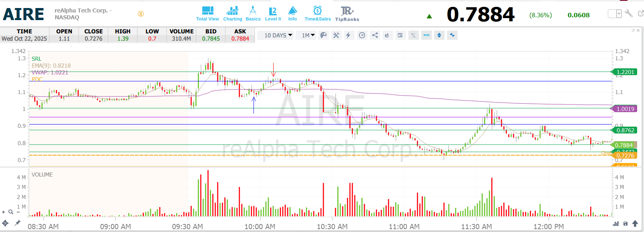This screenshot has width=644, height=232.
Task: Click the VOLUME value 310.4M
Action: 181,39
